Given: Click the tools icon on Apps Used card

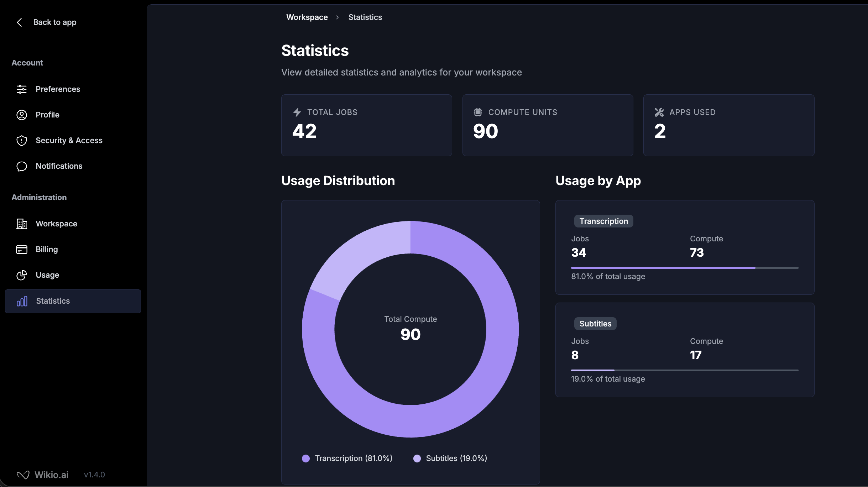Looking at the screenshot, I should tap(659, 112).
